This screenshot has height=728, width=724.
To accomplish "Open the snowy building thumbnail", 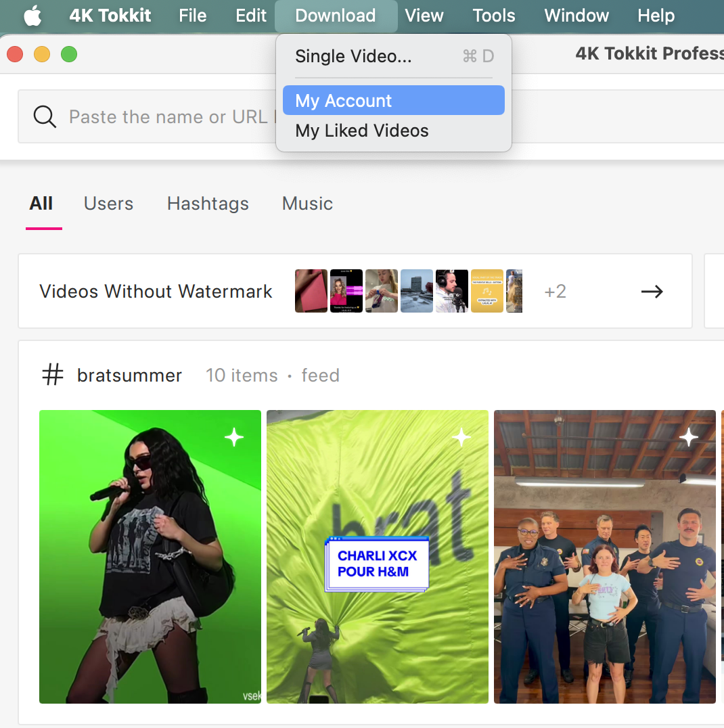I will pos(417,291).
